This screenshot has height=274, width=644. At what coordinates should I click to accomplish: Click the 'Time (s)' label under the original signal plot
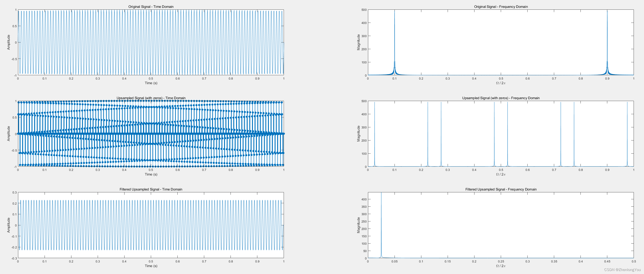pyautogui.click(x=151, y=83)
